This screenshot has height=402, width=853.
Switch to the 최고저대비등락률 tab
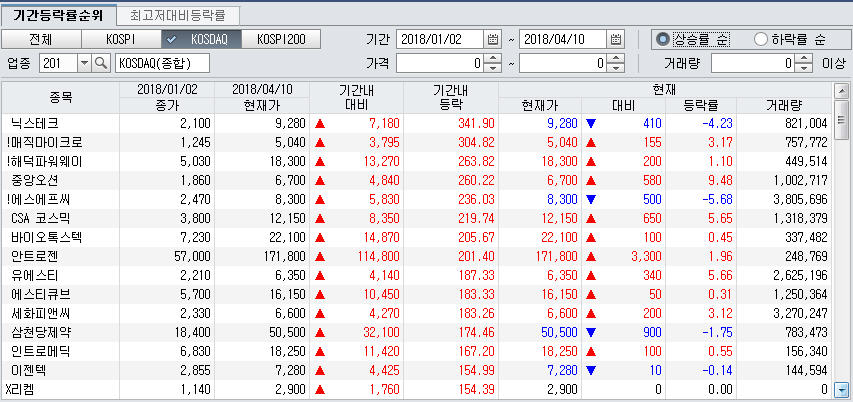[177, 15]
